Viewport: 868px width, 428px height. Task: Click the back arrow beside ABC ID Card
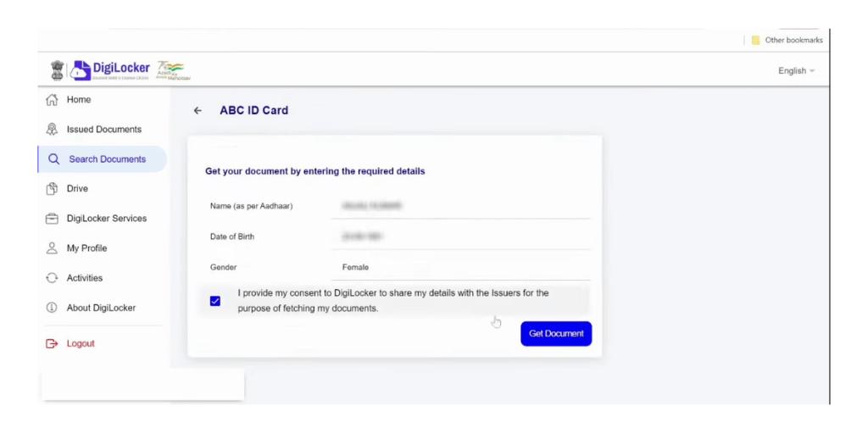point(198,111)
